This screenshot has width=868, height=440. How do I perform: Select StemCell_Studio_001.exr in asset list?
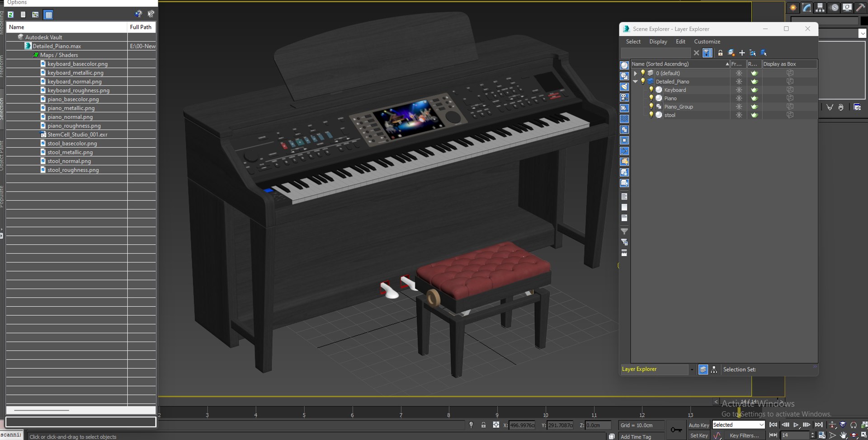pos(78,135)
